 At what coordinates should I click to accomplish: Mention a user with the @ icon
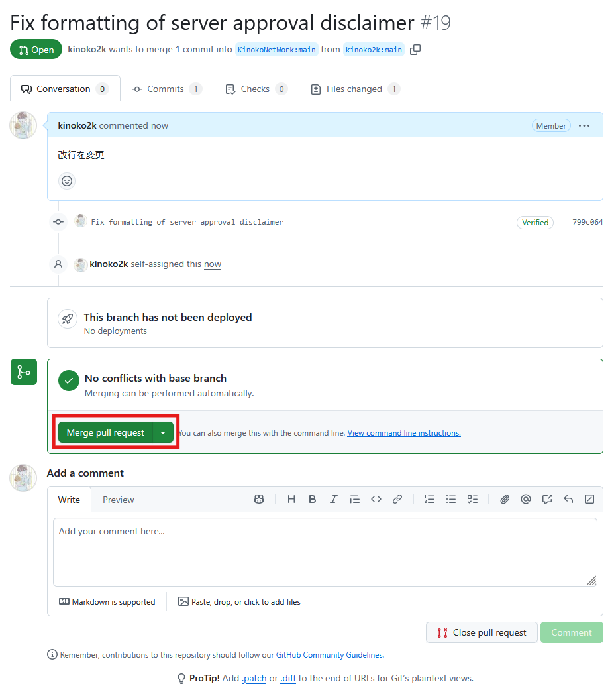click(525, 500)
